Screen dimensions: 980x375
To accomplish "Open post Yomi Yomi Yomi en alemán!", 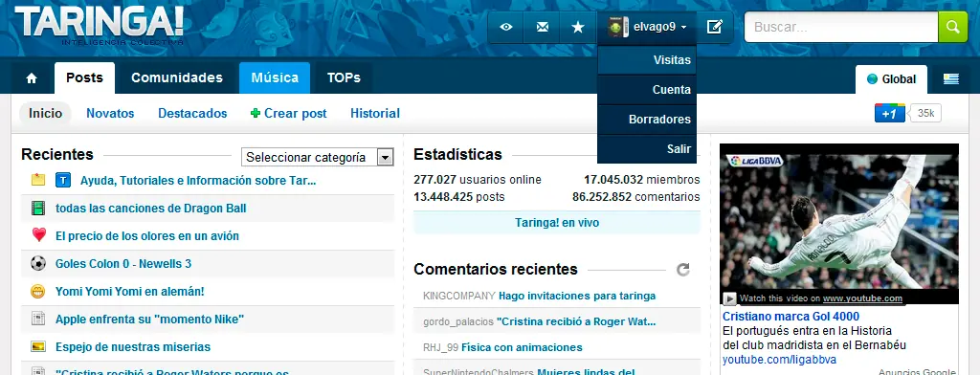I will (x=130, y=291).
